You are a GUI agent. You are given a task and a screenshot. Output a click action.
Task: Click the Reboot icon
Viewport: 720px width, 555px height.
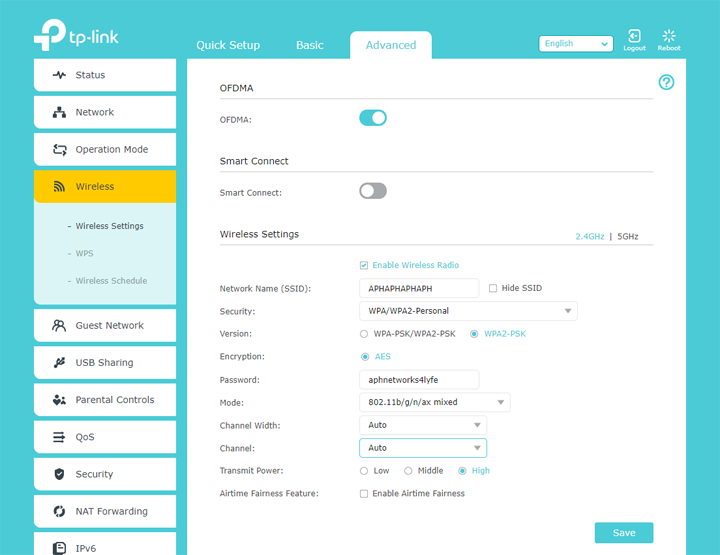click(669, 37)
